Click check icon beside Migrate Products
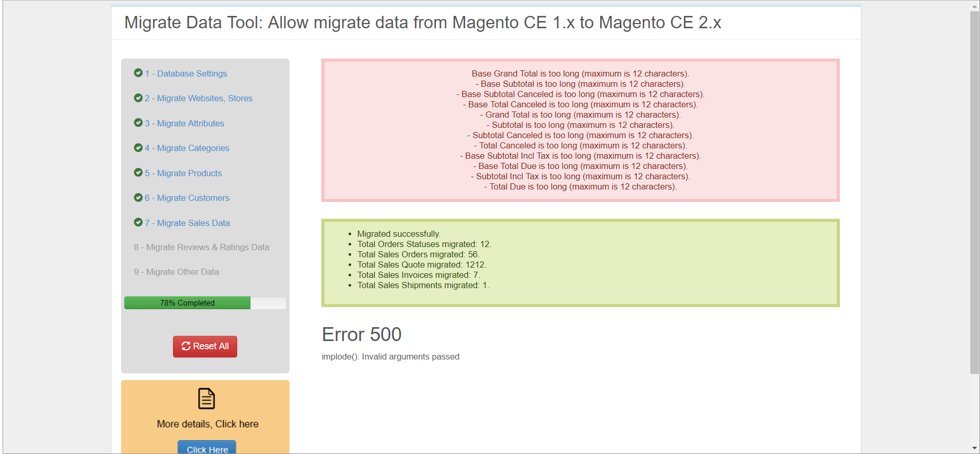980x454 pixels. [138, 173]
